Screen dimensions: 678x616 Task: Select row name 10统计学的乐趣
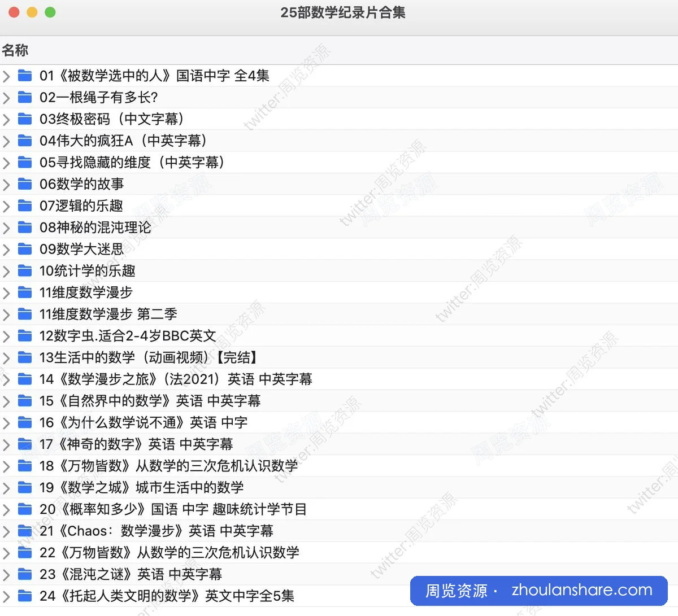88,270
